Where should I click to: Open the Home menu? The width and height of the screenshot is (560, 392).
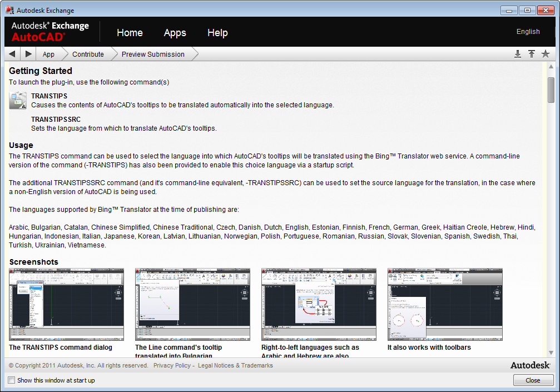click(x=130, y=33)
